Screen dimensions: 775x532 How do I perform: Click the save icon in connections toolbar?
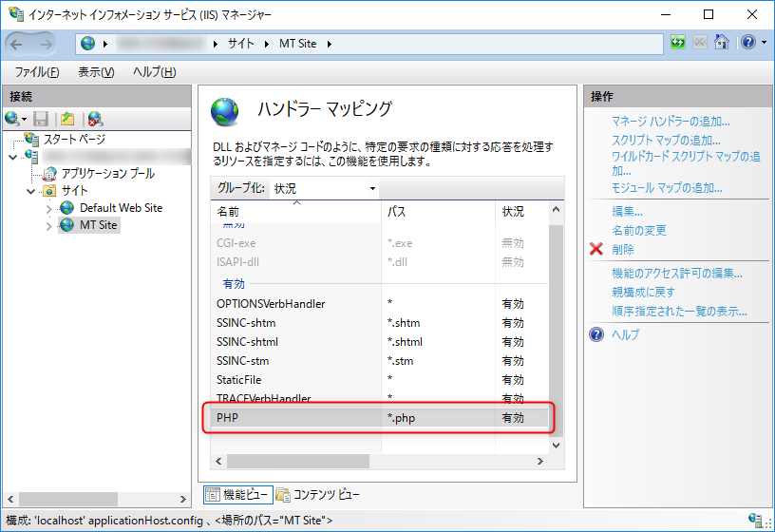41,119
